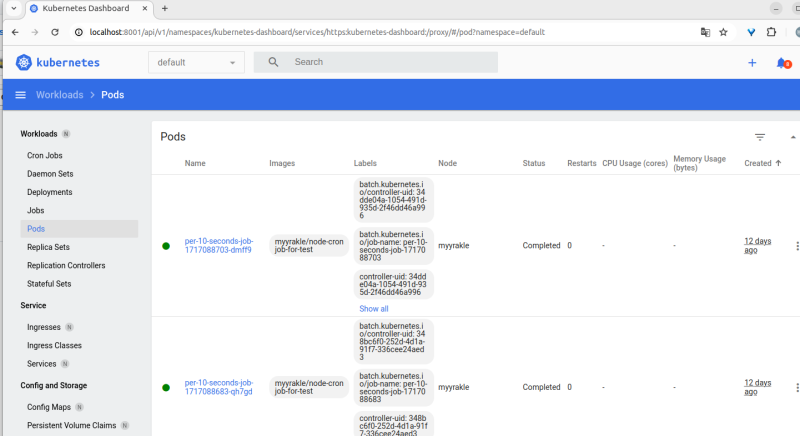Reload the page in the browser
Image resolution: width=800 pixels, height=436 pixels.
click(55, 32)
